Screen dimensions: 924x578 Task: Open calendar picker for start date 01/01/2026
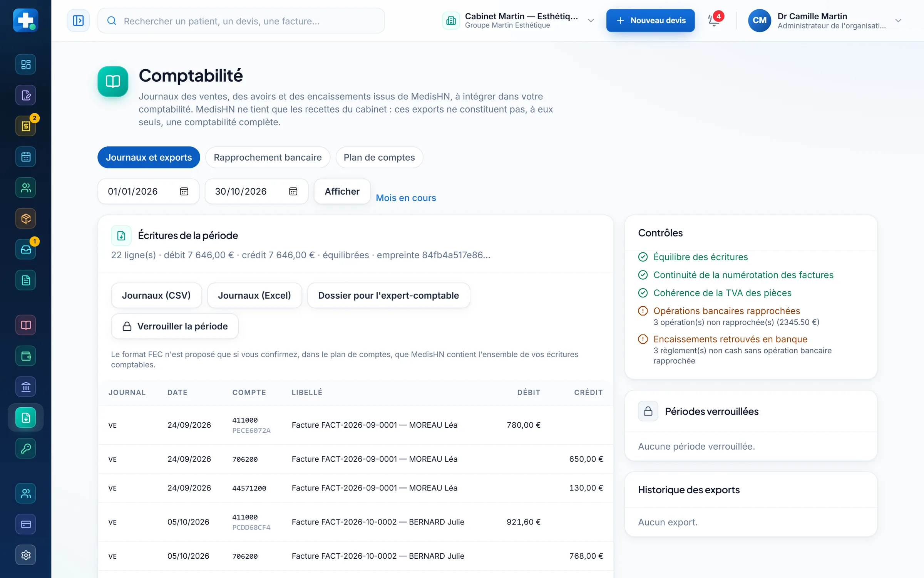tap(184, 192)
